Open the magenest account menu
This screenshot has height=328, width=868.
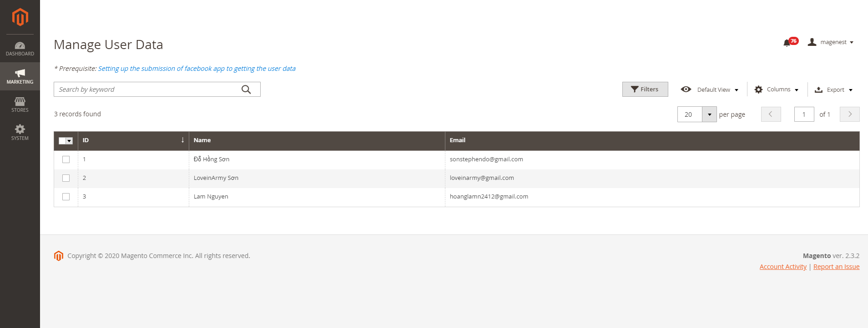(x=831, y=42)
